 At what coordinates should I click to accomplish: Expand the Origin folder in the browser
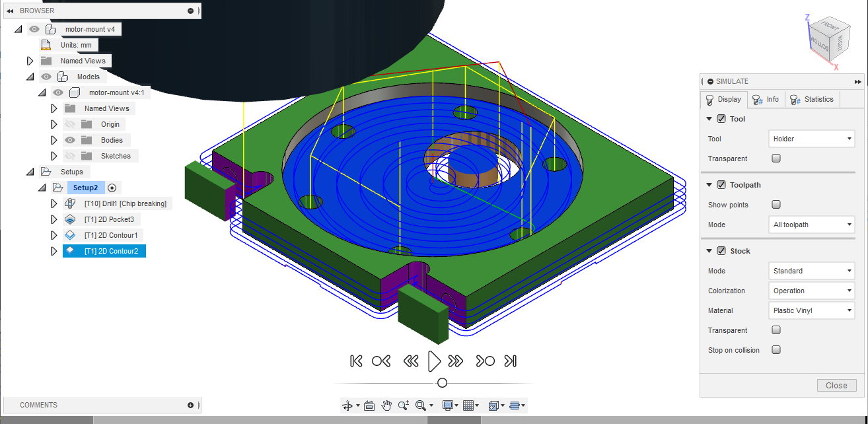(x=54, y=124)
